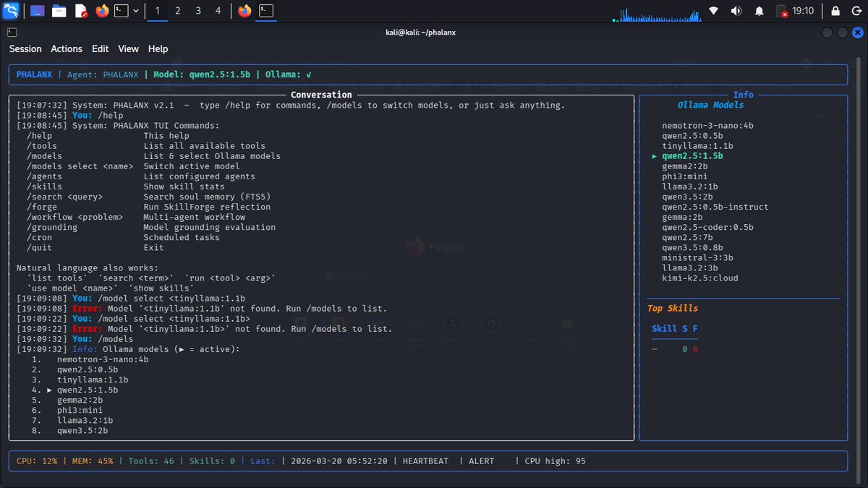Viewport: 868px width, 488px height.
Task: Select qwen2.5:0.5b-instruct in models panel
Action: pos(715,207)
